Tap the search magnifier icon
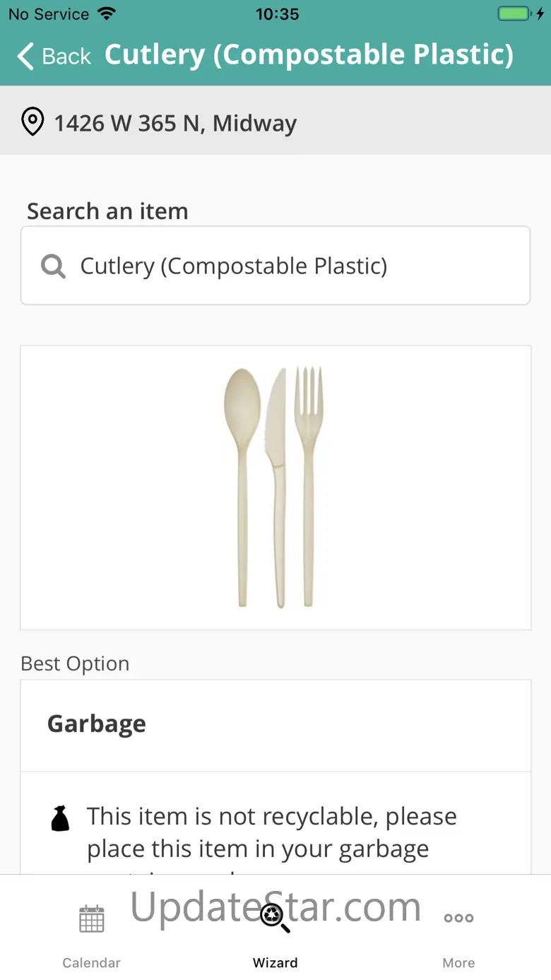The height and width of the screenshot is (980, 551). click(x=53, y=266)
